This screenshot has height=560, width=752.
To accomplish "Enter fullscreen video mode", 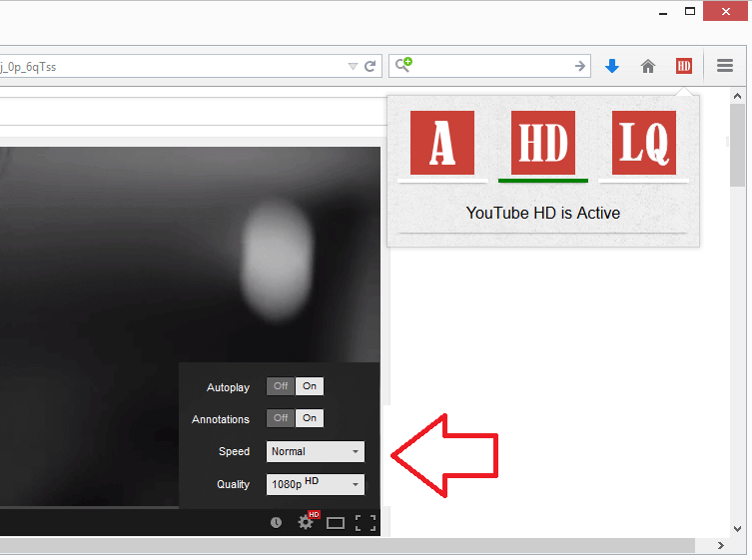I will [x=366, y=523].
